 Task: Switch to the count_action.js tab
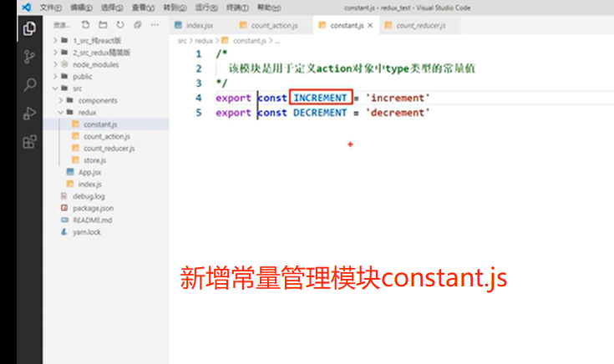pyautogui.click(x=274, y=25)
